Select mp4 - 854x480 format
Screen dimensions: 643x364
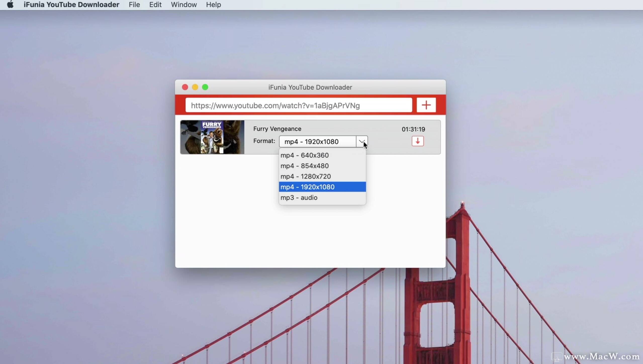pyautogui.click(x=305, y=166)
